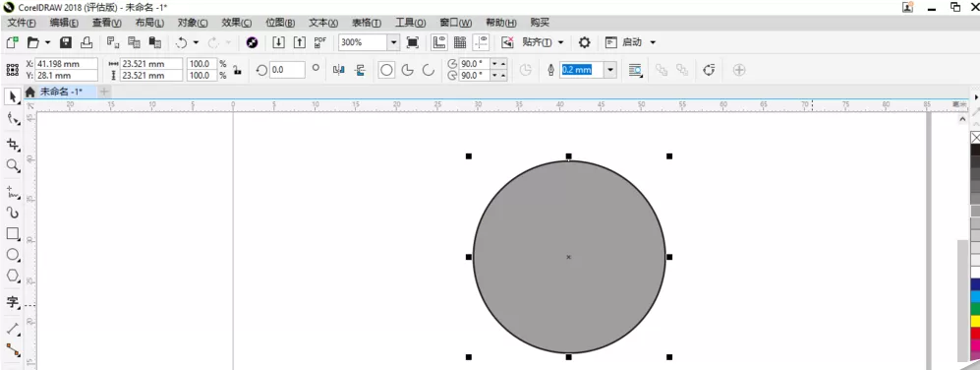Click the No color X swatch
The image size is (980, 370).
point(975,137)
